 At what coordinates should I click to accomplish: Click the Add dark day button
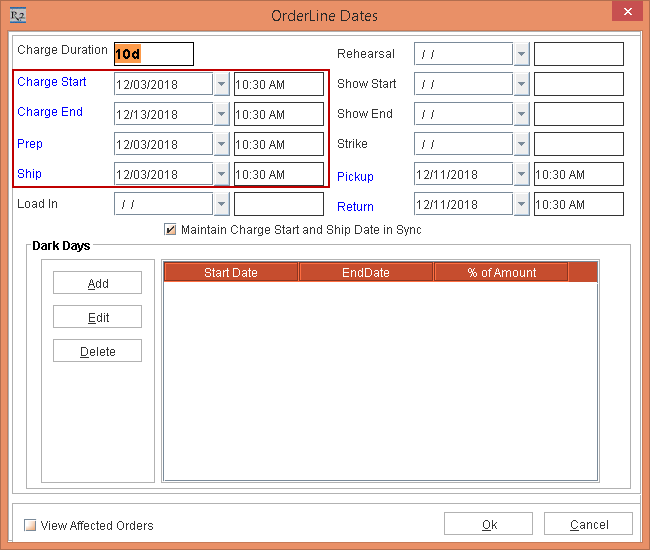tap(97, 283)
